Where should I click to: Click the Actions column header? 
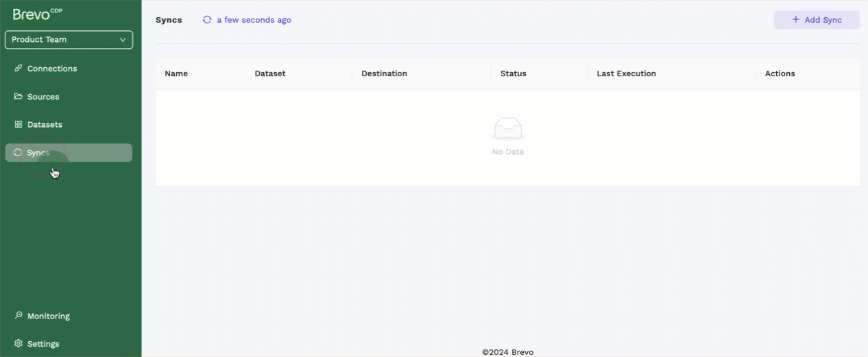(x=780, y=73)
